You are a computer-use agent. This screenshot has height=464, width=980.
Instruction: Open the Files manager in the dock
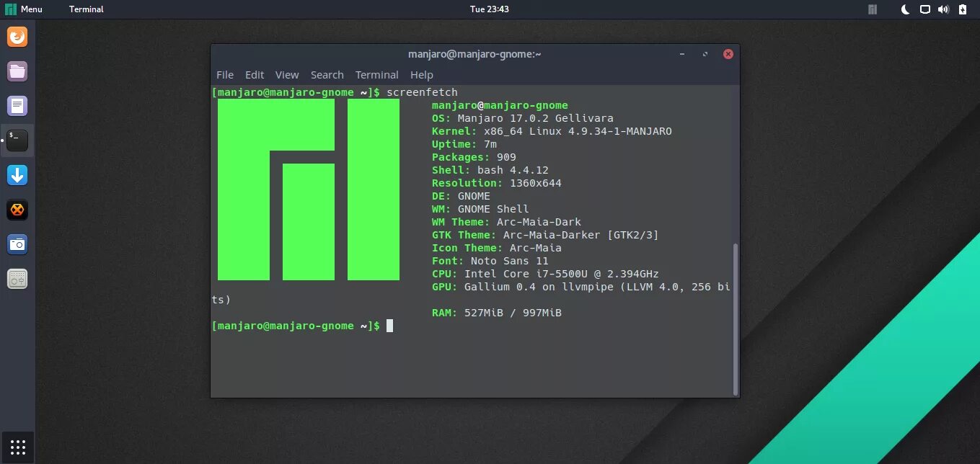(x=17, y=71)
